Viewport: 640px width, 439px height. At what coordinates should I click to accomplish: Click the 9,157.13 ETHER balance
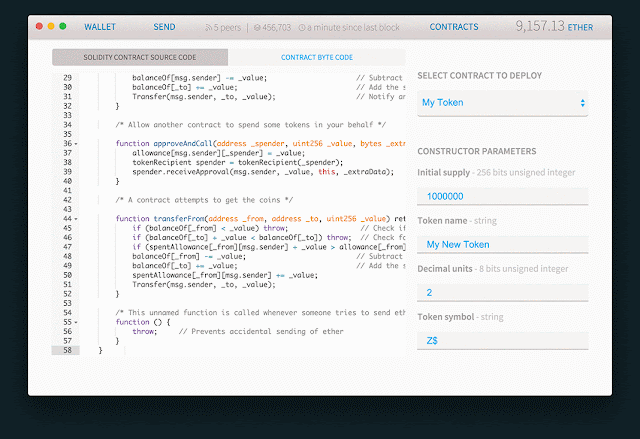(554, 27)
